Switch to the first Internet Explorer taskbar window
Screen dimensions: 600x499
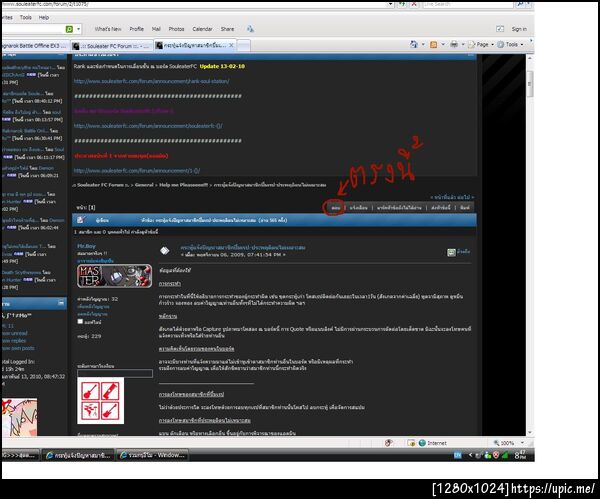pyautogui.click(x=78, y=455)
